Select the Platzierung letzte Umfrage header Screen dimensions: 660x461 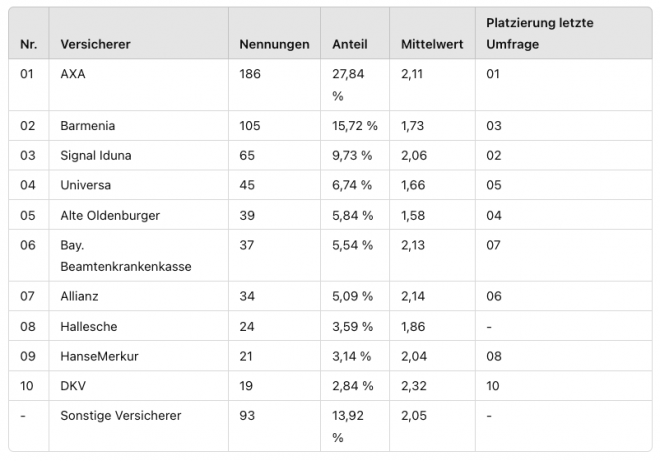(x=540, y=33)
